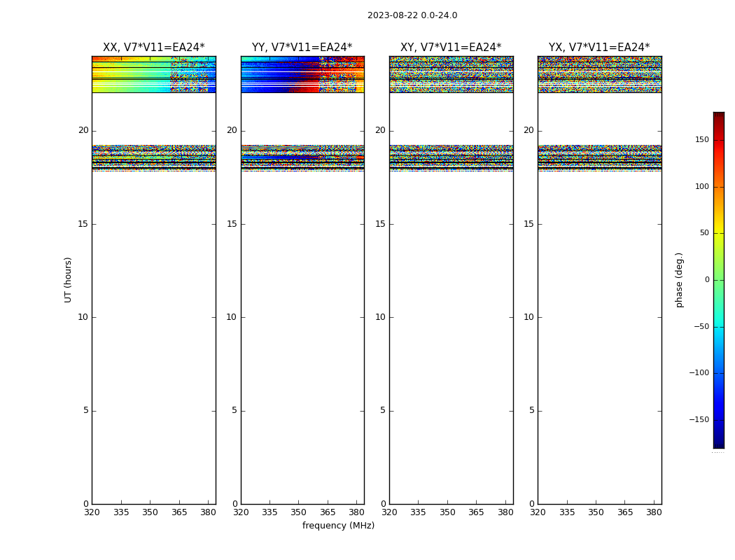Click the 150 tick on the colorbar
Viewport: 735px width, 560px height.
coord(701,139)
